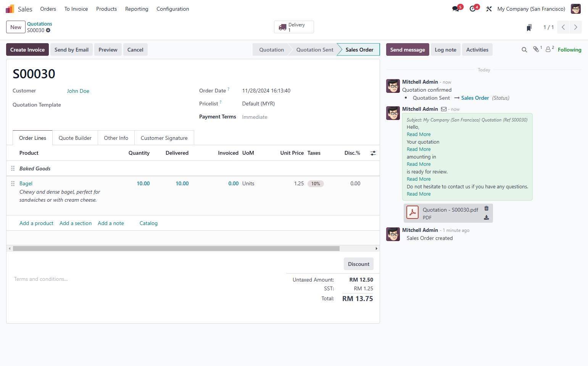Open the user avatar menu
The image size is (588, 366).
pyautogui.click(x=575, y=9)
